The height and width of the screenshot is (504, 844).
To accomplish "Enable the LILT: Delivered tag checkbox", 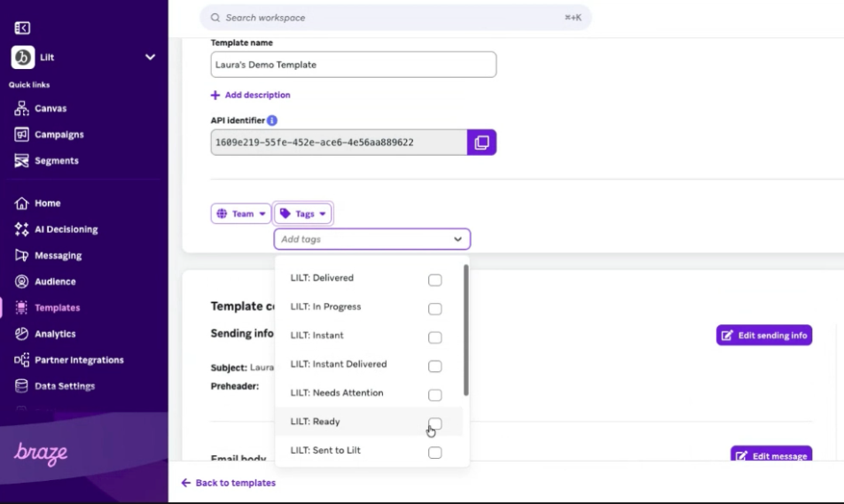I will tap(434, 280).
